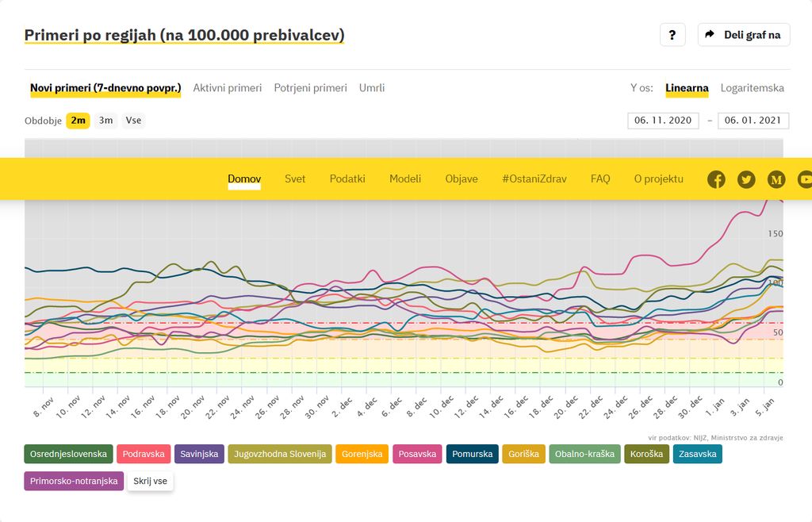Hide the Podravska region line
Screen dimensions: 812x522
144,454
